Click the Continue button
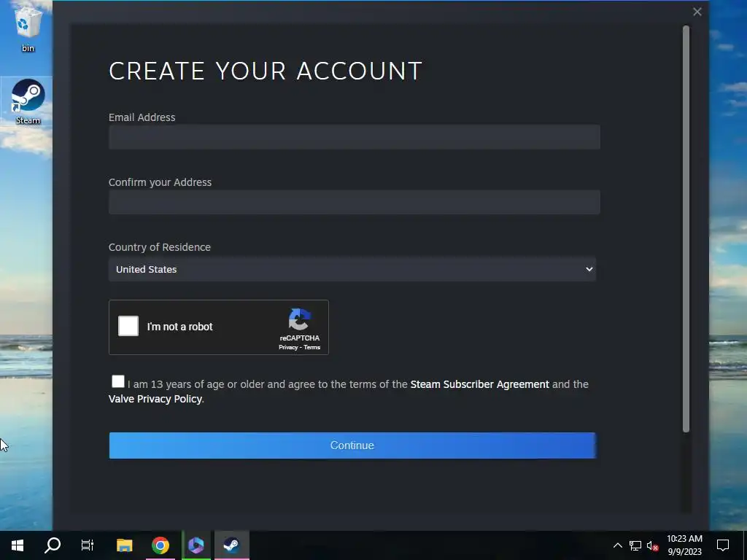Screen dimensions: 747x560 (352, 446)
